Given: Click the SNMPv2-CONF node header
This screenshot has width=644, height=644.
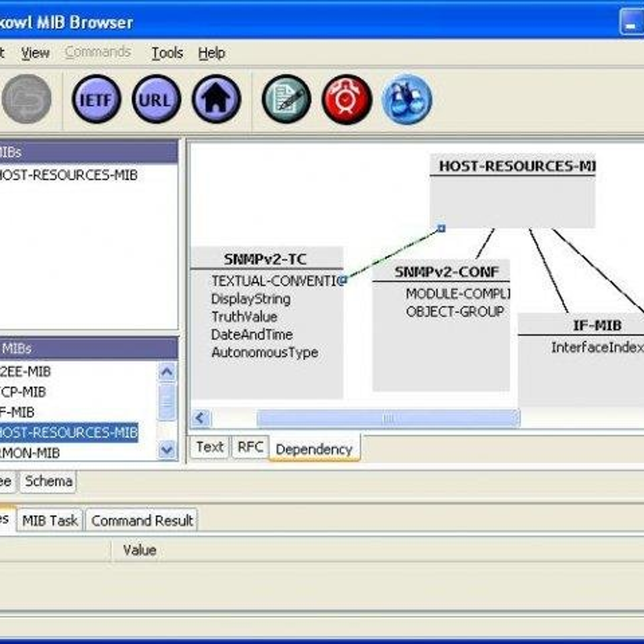Looking at the screenshot, I should (x=441, y=271).
